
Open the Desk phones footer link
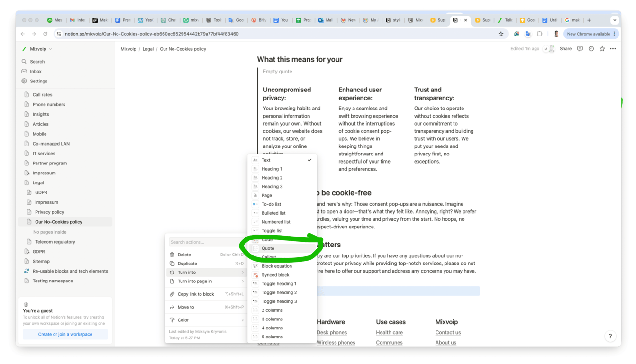[332, 333]
